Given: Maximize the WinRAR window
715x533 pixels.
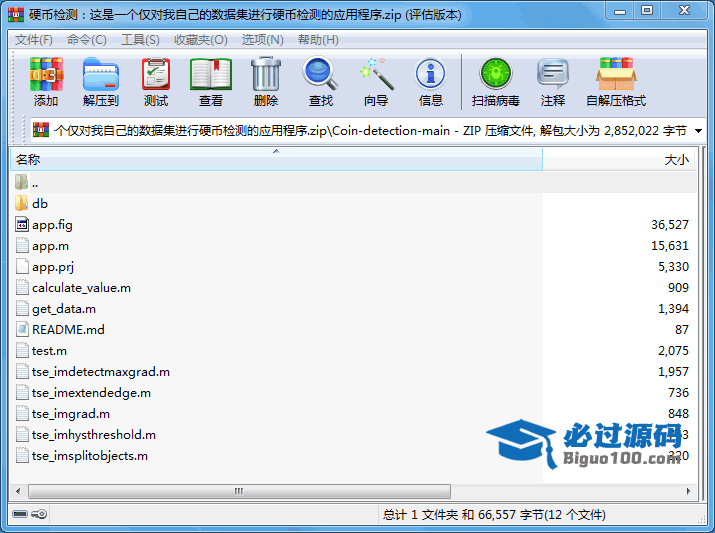Looking at the screenshot, I should tap(647, 11).
